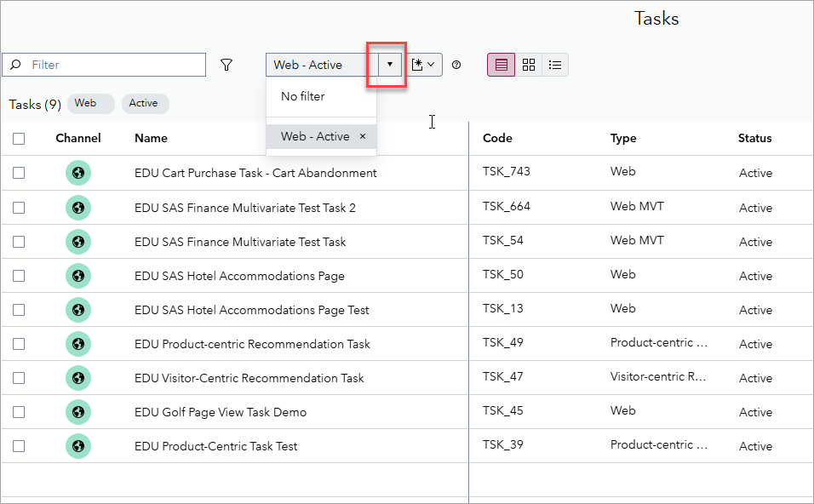
Task: Open EDU Visitor-Centric Recommendation Task
Action: pyautogui.click(x=249, y=378)
